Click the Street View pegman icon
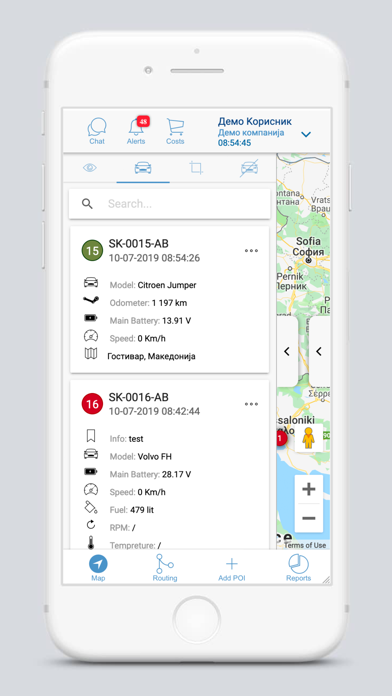This screenshot has height=696, width=392. [x=309, y=438]
